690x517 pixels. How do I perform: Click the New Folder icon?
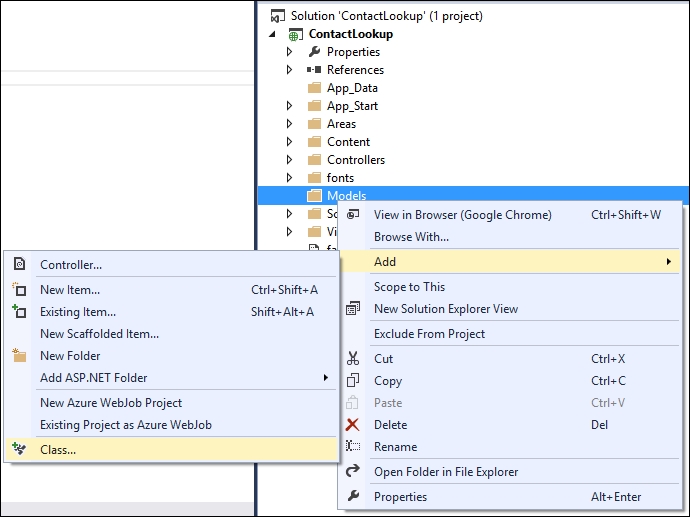[19, 356]
